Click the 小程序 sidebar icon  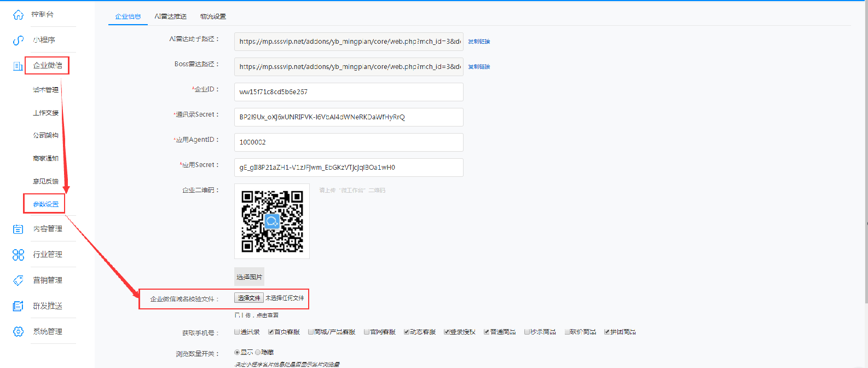coord(18,41)
